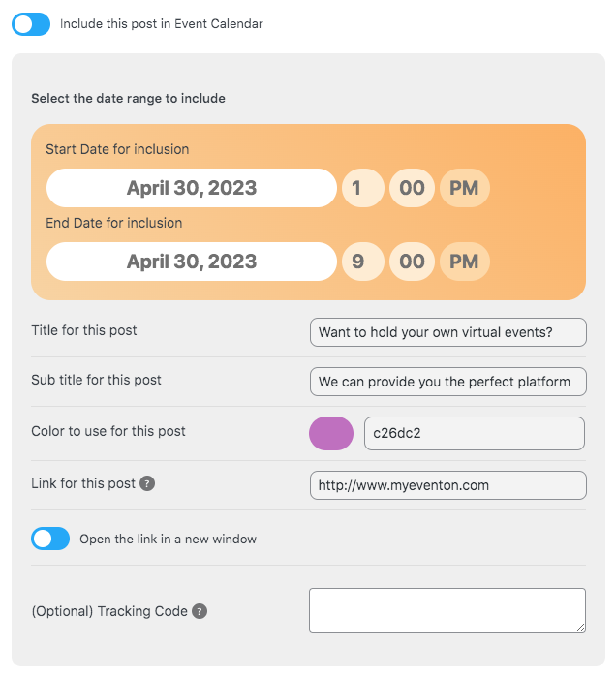Open the Start Date April 30, 2023 picker
616x679 pixels.
tap(192, 188)
